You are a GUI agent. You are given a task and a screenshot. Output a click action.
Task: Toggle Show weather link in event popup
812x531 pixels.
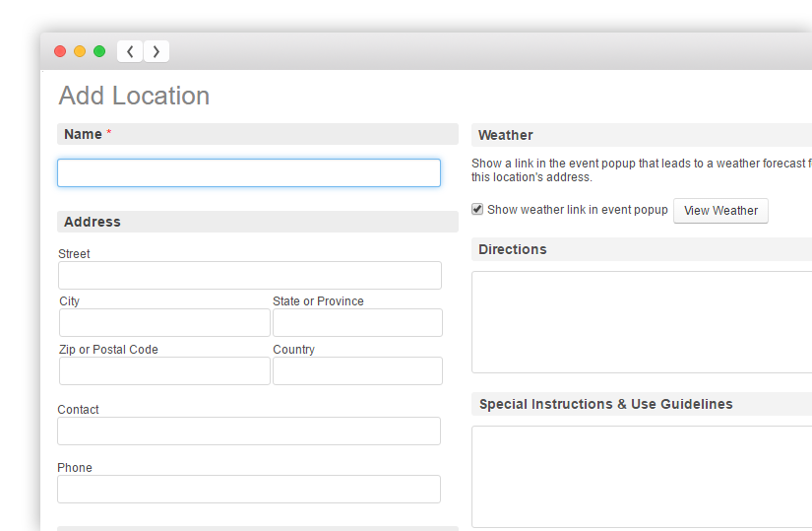pyautogui.click(x=477, y=209)
